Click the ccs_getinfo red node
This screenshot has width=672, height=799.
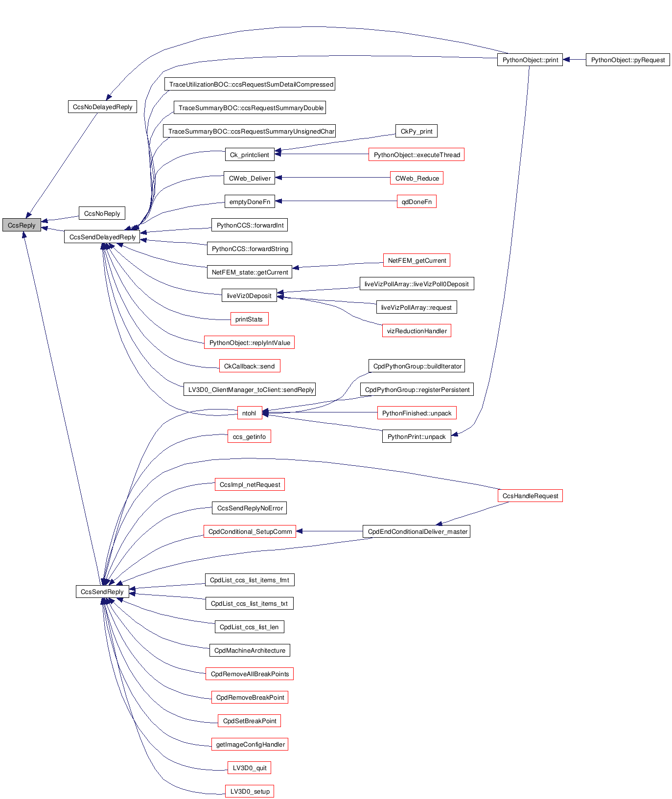point(249,437)
